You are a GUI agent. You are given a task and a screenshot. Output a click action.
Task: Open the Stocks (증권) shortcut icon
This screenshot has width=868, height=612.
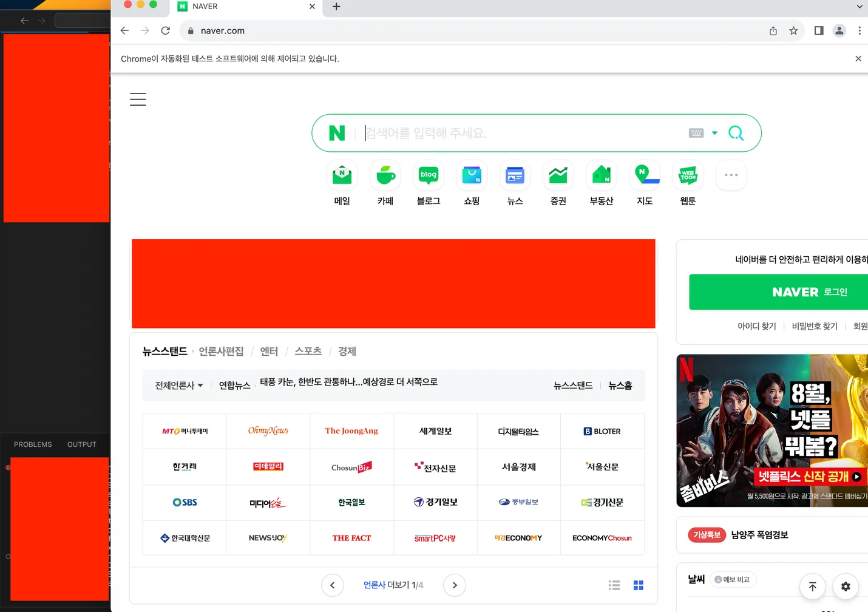click(x=558, y=175)
